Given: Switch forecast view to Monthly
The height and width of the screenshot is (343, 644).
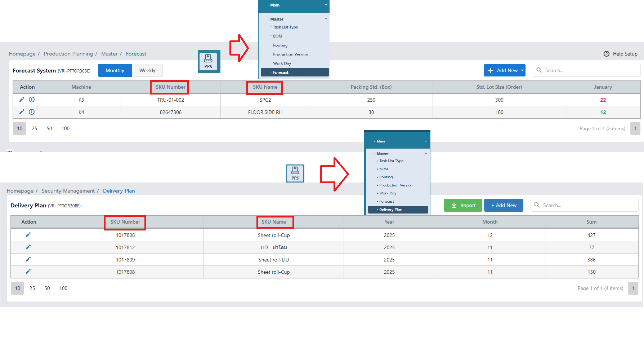Looking at the screenshot, I should (x=115, y=70).
